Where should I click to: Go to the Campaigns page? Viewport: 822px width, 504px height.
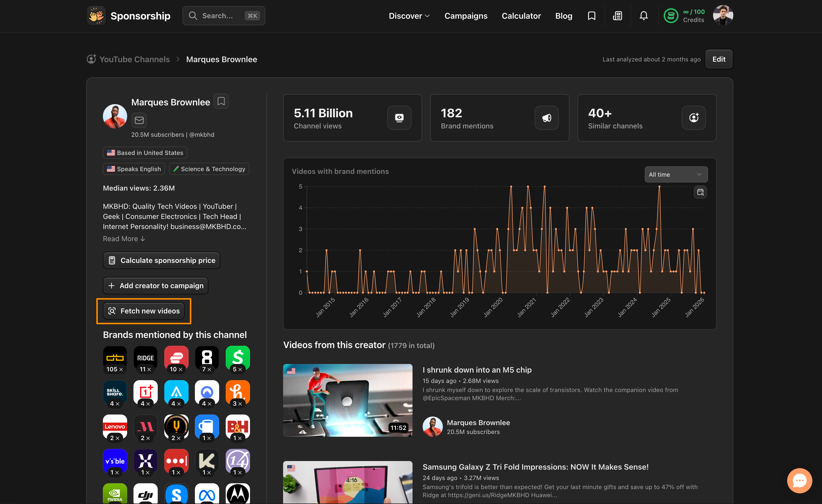466,16
